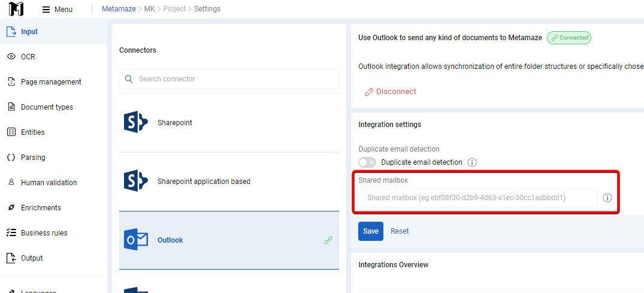The image size is (644, 293).
Task: Click the Sharepoint connector logo
Action: [x=135, y=122]
